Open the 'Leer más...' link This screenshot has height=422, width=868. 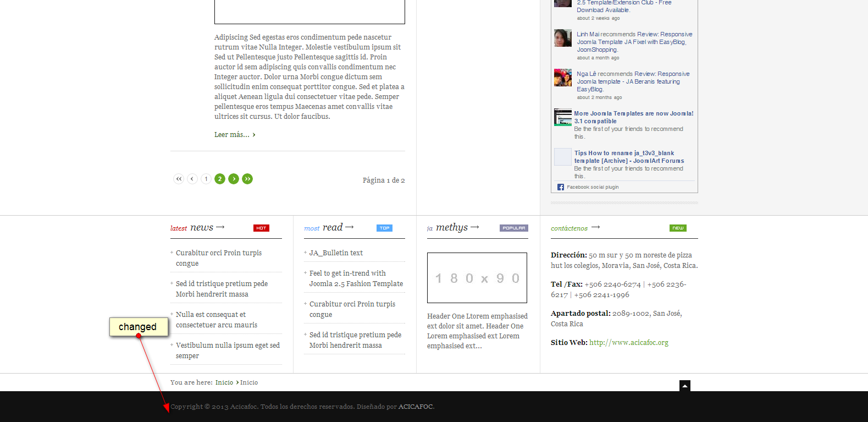235,135
